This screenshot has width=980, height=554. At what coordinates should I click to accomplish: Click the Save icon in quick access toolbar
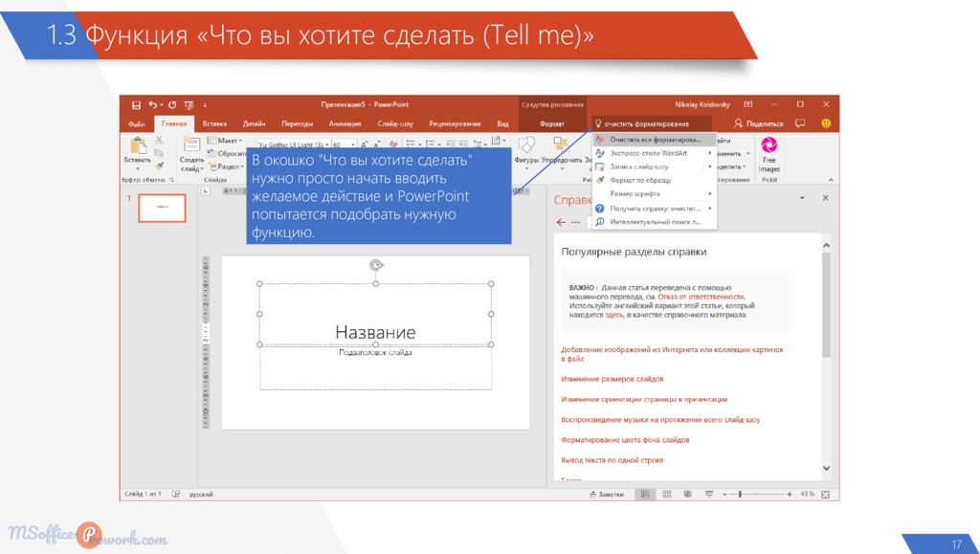pyautogui.click(x=136, y=105)
